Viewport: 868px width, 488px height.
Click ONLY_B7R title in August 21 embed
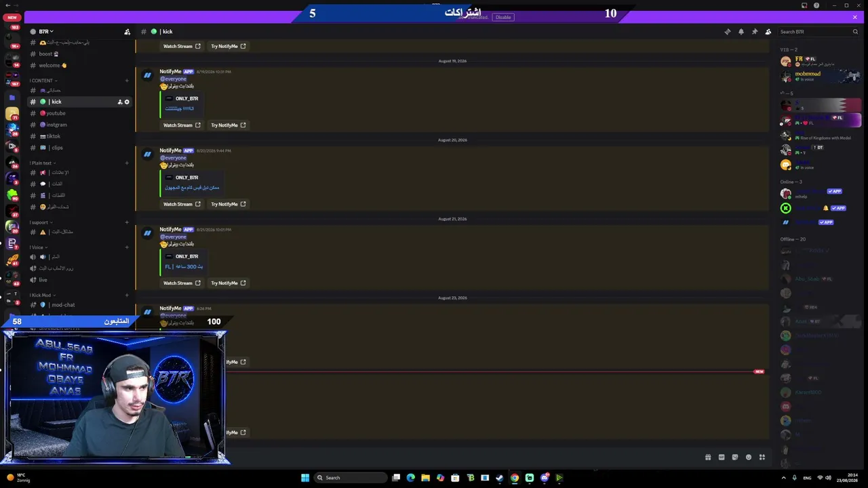186,257
